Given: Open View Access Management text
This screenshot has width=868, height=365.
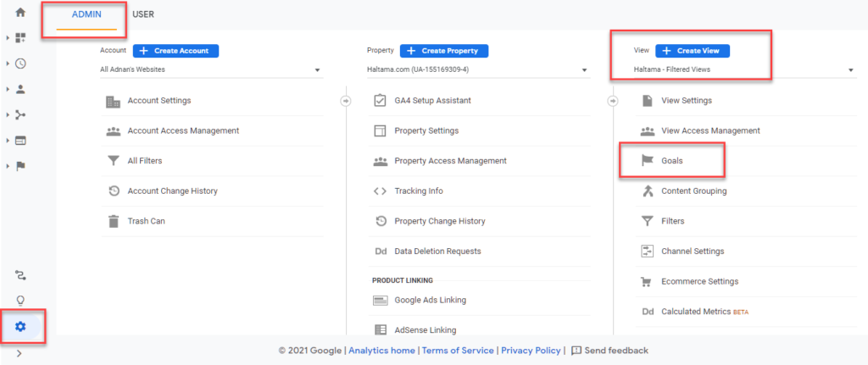Looking at the screenshot, I should [x=710, y=131].
